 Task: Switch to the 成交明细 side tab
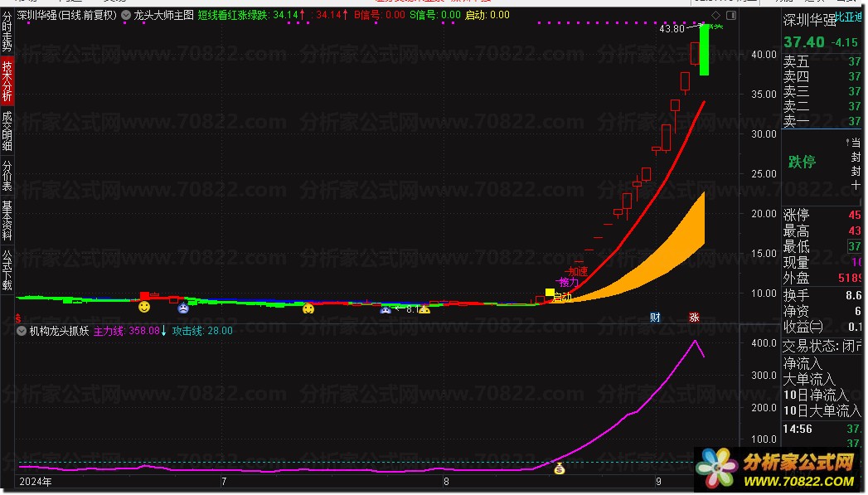[7, 131]
